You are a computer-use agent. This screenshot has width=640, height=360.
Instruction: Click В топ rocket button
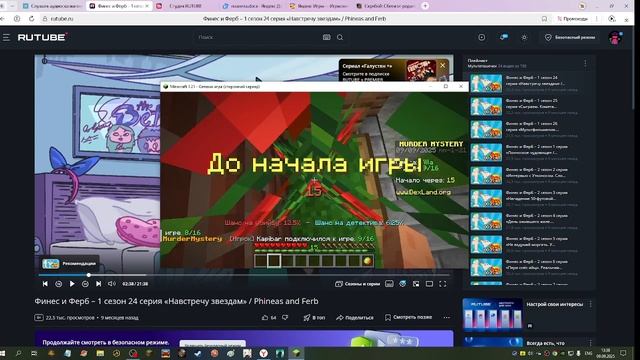tap(314, 317)
